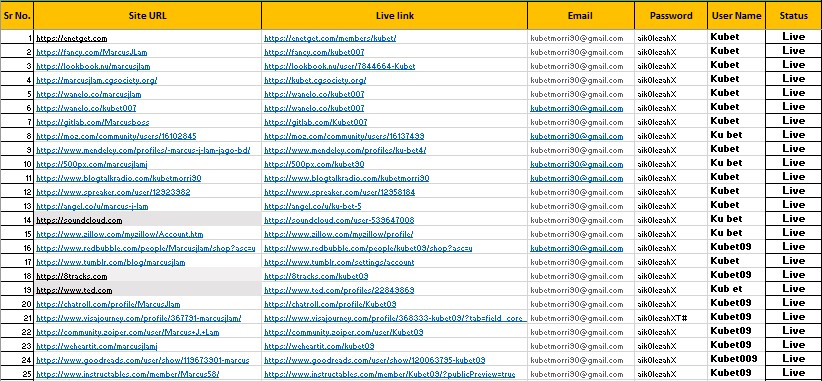The width and height of the screenshot is (822, 381).
Task: Open the lookbook.nu/user/7844664-Kubet live link
Action: tap(339, 67)
